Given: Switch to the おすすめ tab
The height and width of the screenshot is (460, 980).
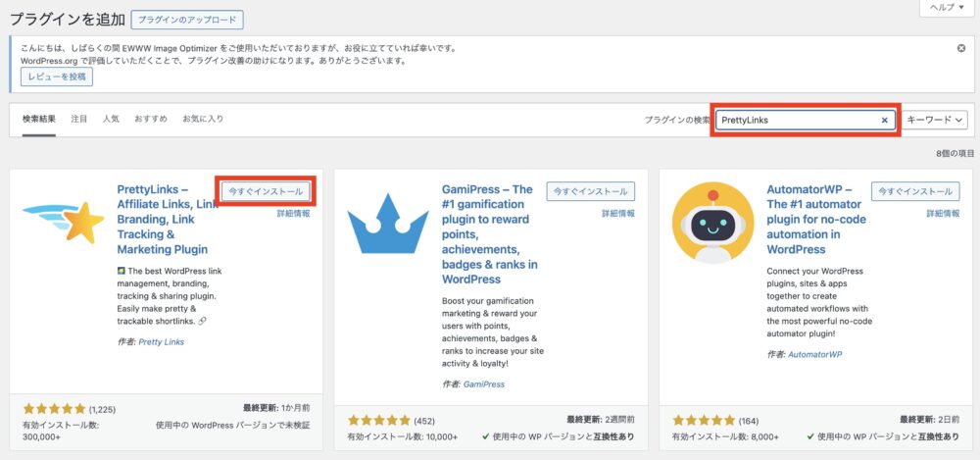Looking at the screenshot, I should coord(151,119).
